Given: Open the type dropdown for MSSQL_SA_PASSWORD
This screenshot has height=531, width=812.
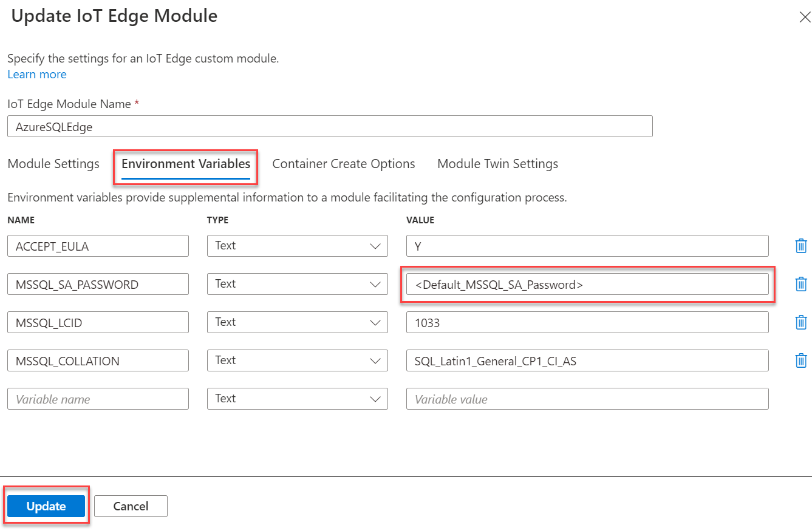Looking at the screenshot, I should (x=297, y=284).
